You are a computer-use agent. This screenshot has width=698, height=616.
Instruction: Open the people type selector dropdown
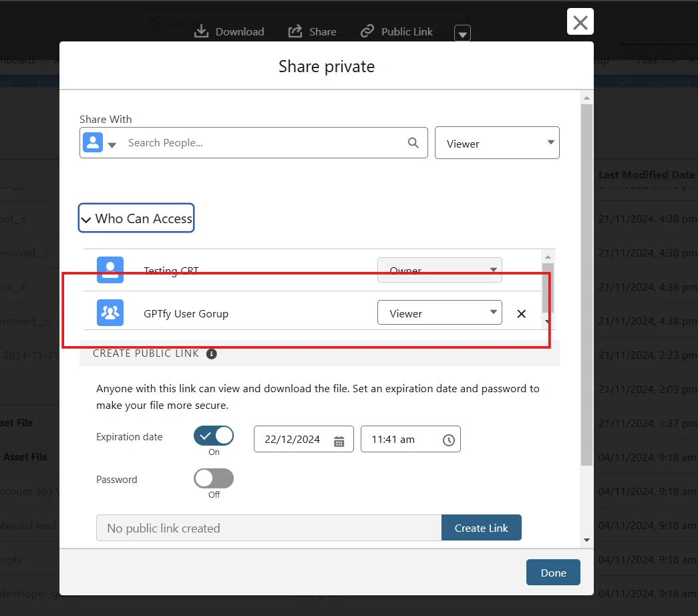pos(99,143)
